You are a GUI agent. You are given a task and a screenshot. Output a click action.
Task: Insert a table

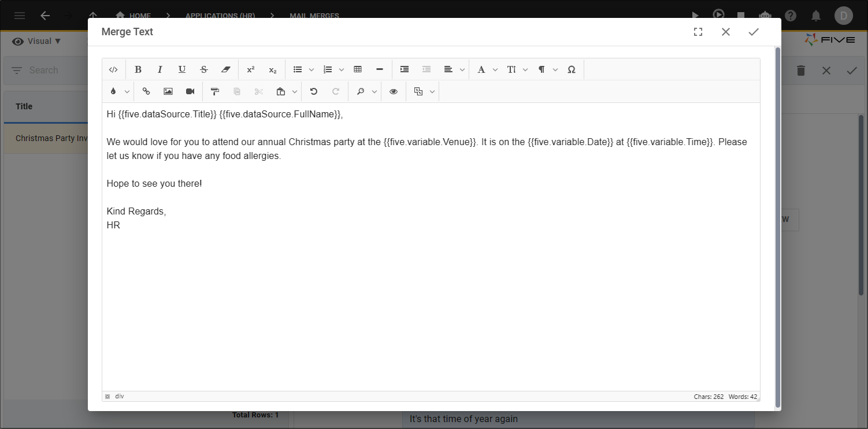(x=358, y=69)
